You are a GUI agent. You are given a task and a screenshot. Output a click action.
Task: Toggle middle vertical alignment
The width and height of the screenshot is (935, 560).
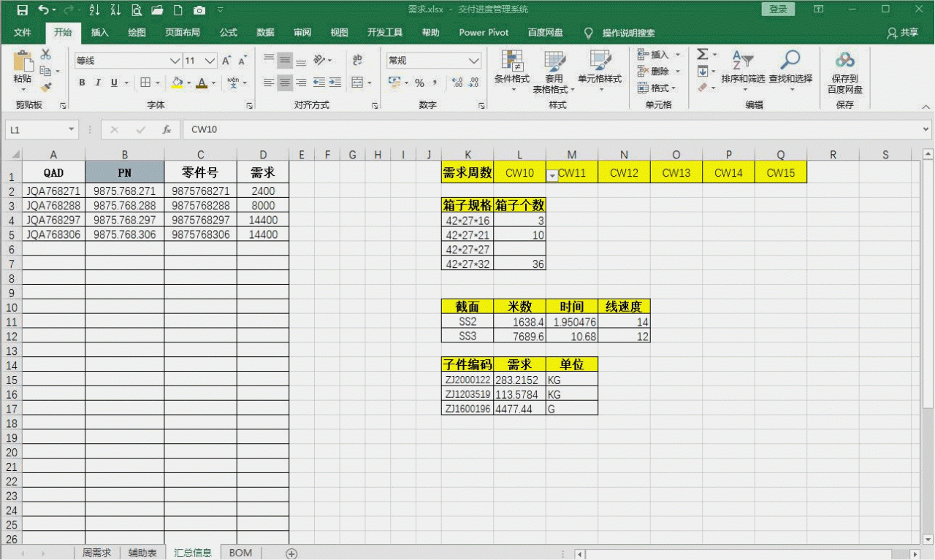point(285,61)
